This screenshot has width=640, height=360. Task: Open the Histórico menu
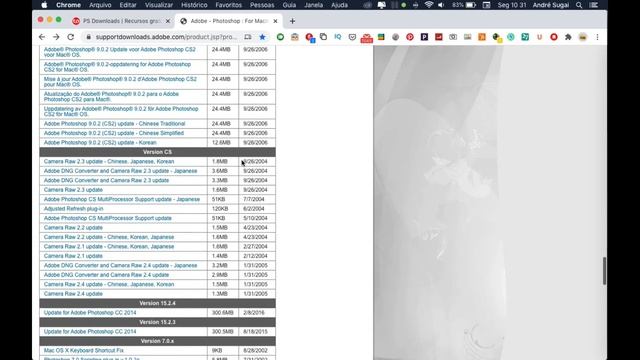(194, 5)
